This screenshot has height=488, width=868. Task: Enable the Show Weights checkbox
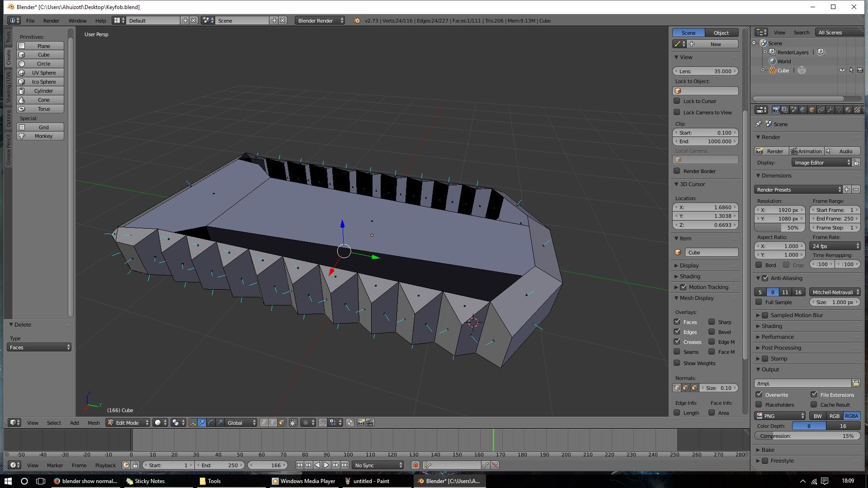(x=677, y=363)
